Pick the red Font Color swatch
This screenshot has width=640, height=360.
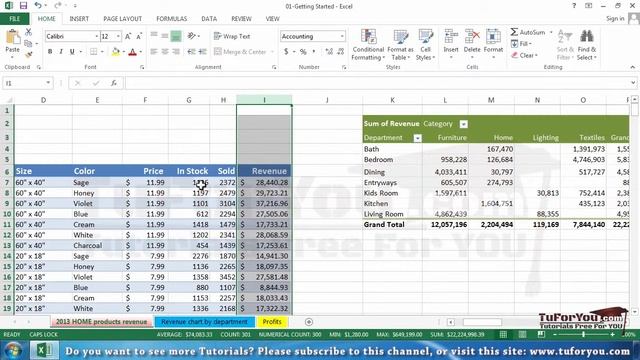(132, 52)
